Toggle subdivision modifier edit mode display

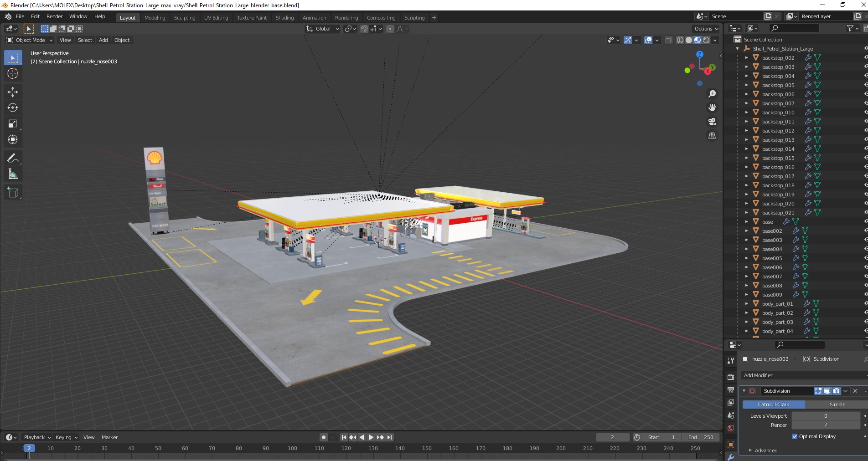(x=818, y=391)
